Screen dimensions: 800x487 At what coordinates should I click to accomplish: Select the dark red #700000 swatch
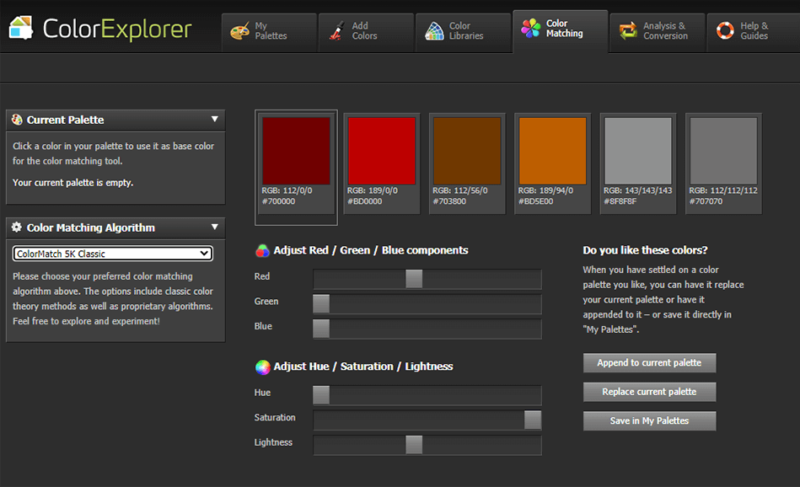click(x=296, y=151)
